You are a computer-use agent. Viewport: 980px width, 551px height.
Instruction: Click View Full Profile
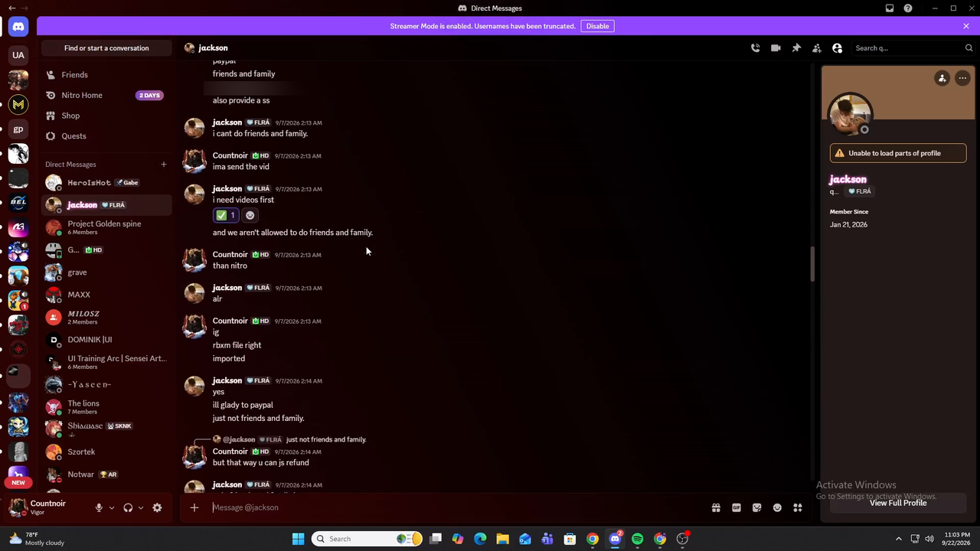pyautogui.click(x=898, y=503)
